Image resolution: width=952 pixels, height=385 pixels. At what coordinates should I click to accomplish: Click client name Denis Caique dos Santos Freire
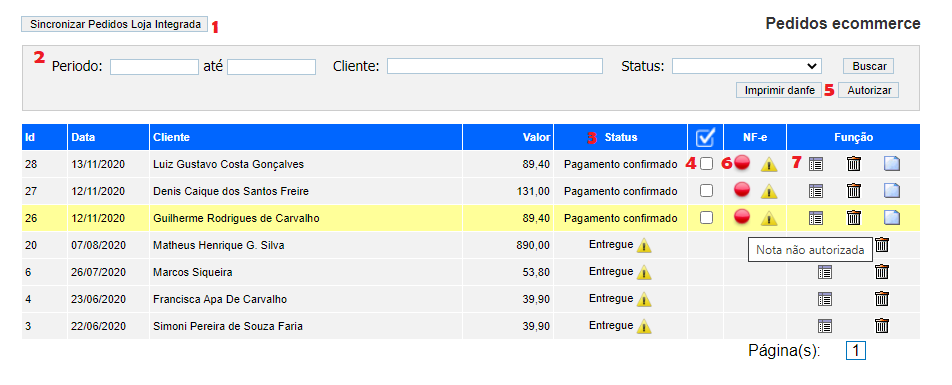pyautogui.click(x=231, y=191)
